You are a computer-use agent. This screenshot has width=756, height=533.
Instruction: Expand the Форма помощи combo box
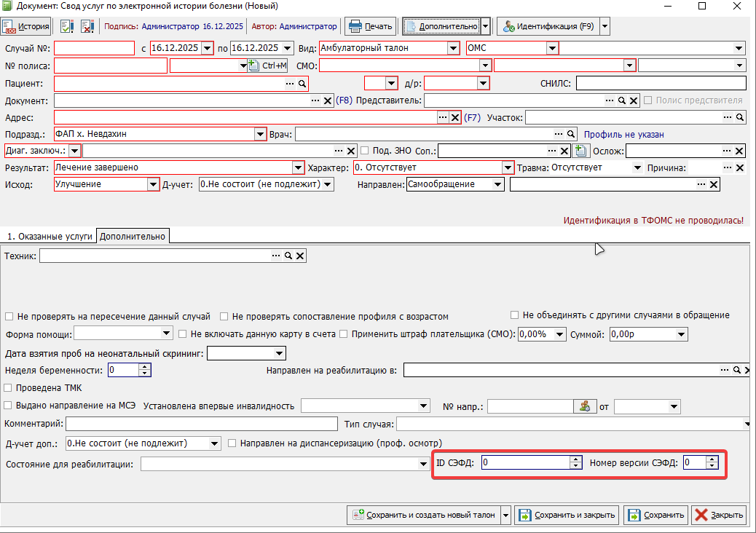coord(165,334)
